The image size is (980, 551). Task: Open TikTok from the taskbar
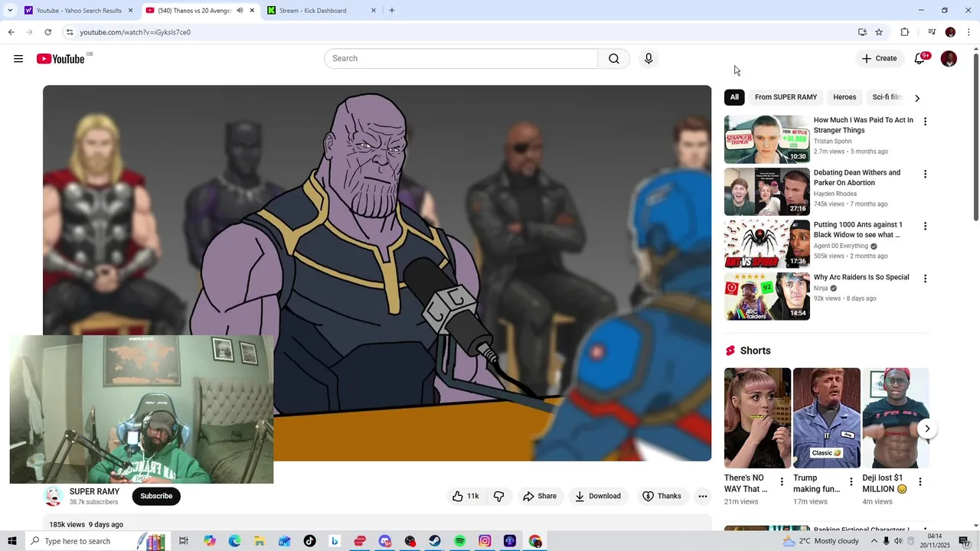pyautogui.click(x=309, y=541)
